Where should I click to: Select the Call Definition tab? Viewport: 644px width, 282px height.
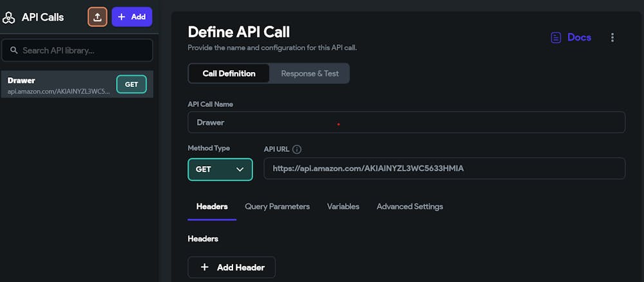pyautogui.click(x=229, y=73)
